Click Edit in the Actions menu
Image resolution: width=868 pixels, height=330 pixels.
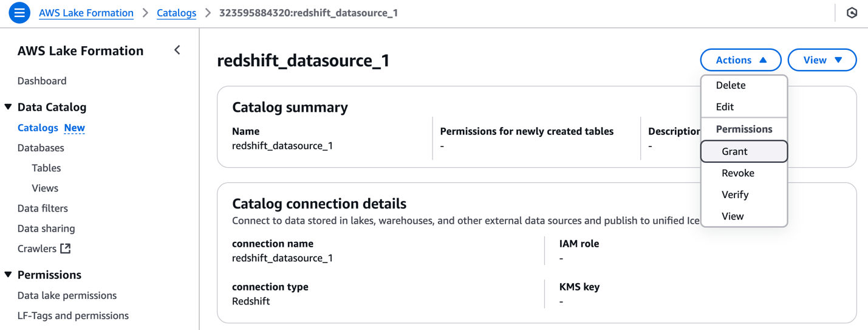(725, 107)
